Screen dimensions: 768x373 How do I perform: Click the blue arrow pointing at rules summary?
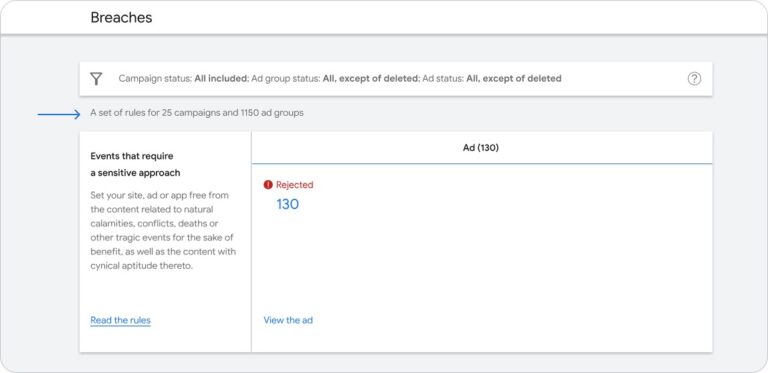tap(59, 115)
